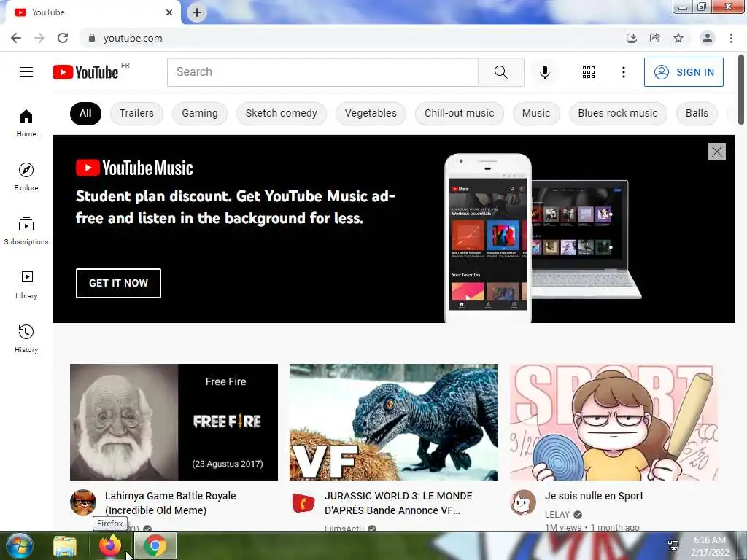Open a new browser tab

coord(197,12)
